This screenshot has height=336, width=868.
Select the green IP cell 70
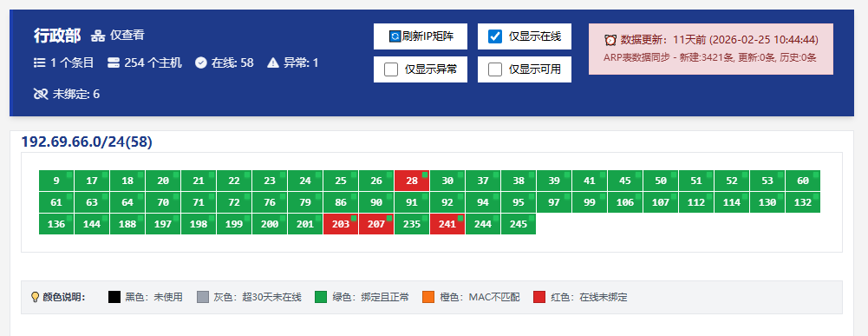pos(163,202)
